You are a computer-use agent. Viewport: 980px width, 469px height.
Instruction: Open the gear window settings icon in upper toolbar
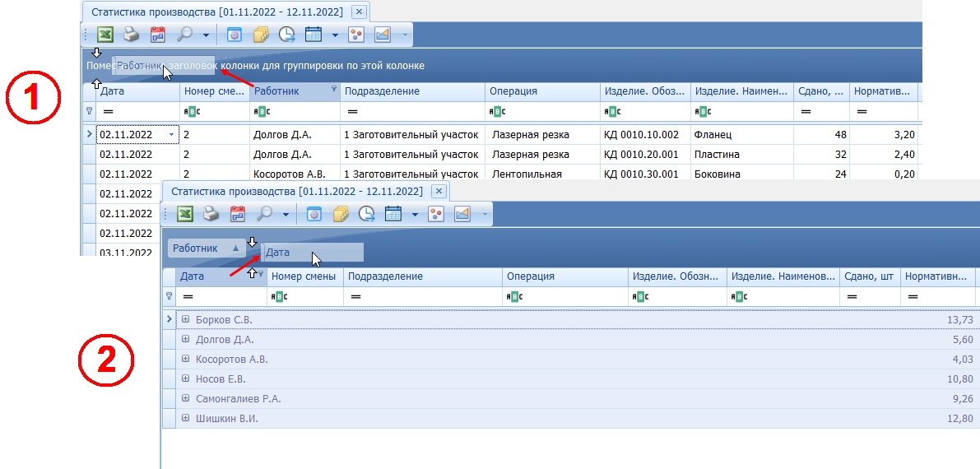(x=235, y=35)
